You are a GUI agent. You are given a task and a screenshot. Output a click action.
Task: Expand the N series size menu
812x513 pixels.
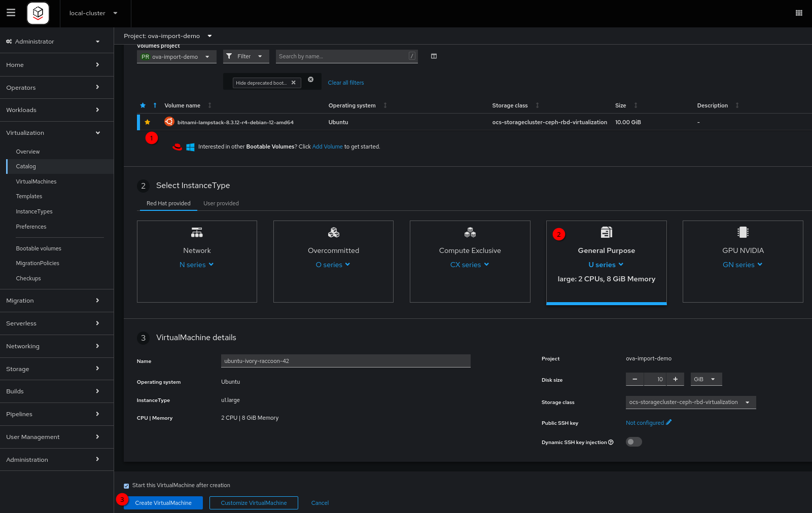tap(197, 265)
